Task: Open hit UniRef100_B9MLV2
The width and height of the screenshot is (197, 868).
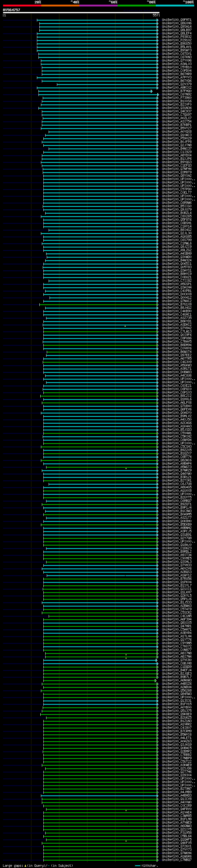Action: (x=176, y=416)
